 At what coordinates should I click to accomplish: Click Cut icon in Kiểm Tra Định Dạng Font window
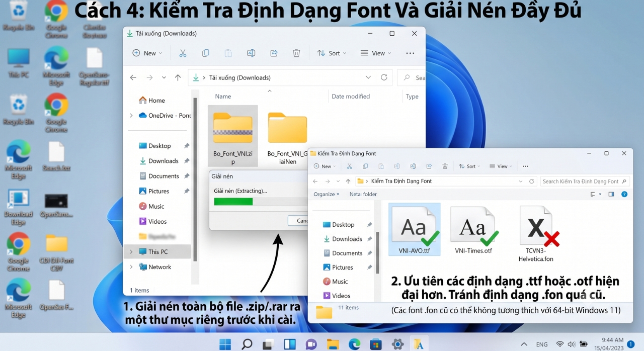(x=349, y=166)
